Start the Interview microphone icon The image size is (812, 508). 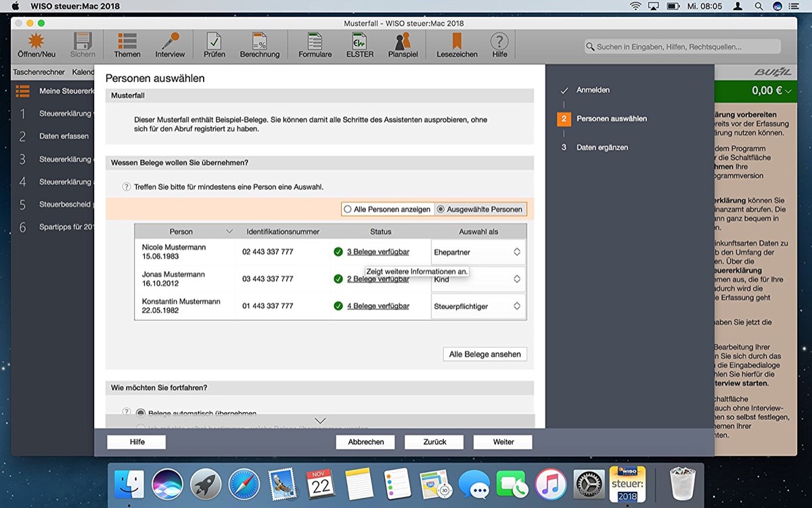[x=170, y=42]
